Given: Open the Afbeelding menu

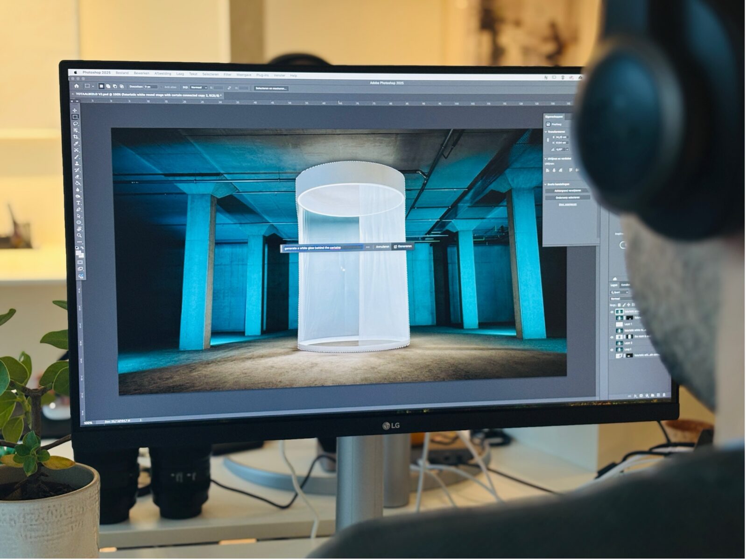Looking at the screenshot, I should pyautogui.click(x=162, y=73).
